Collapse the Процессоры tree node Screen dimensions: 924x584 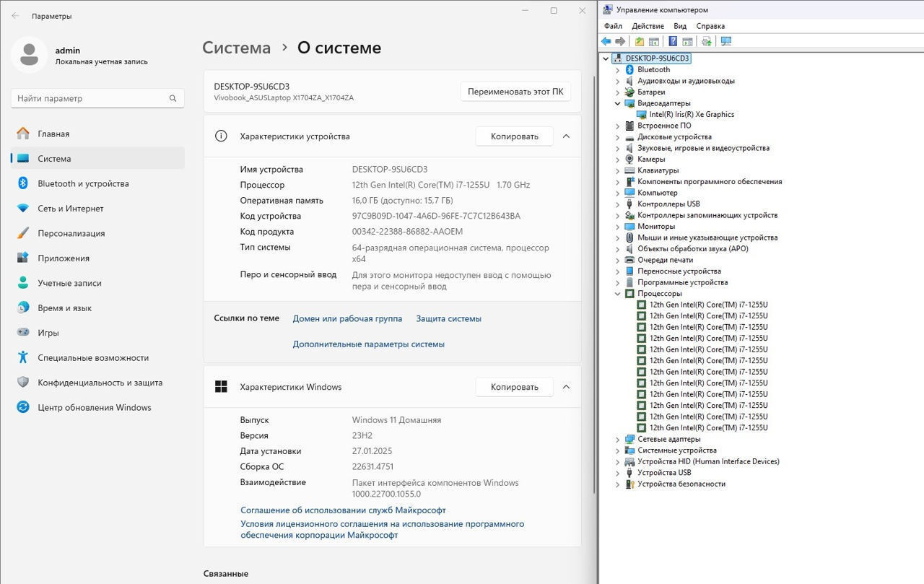coord(618,294)
